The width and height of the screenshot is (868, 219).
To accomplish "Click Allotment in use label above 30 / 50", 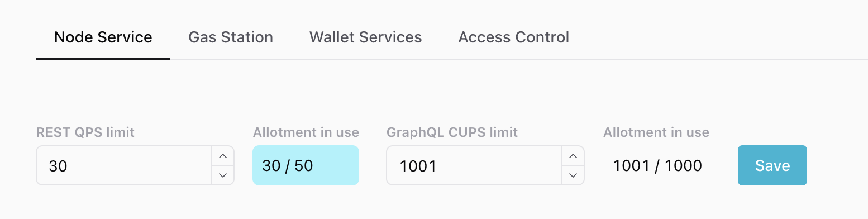I will click(306, 132).
